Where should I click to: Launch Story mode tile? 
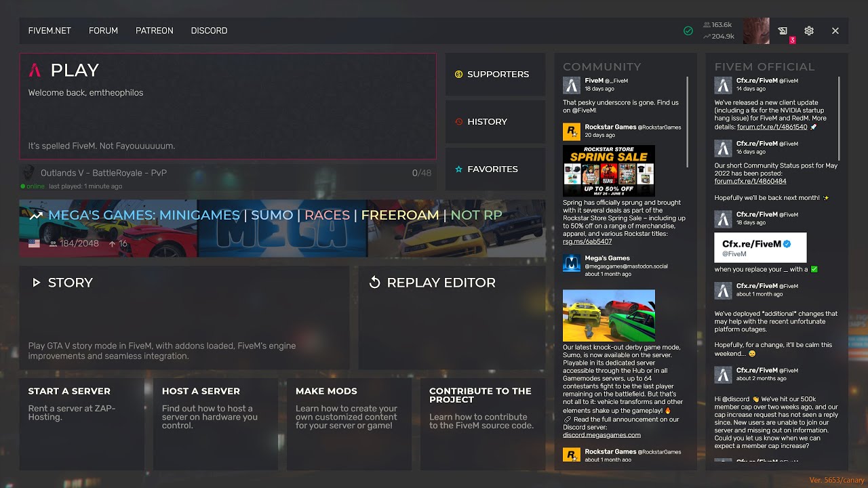[184, 318]
